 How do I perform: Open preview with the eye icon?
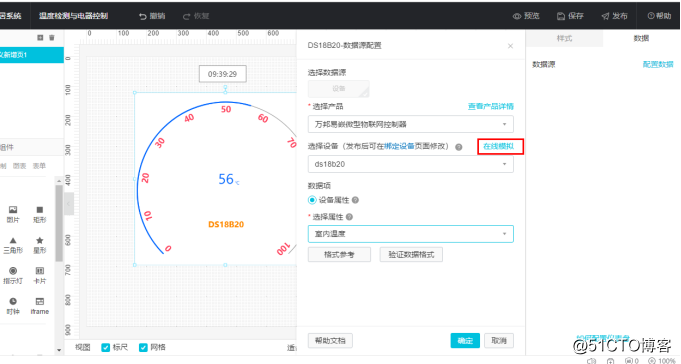pos(517,16)
